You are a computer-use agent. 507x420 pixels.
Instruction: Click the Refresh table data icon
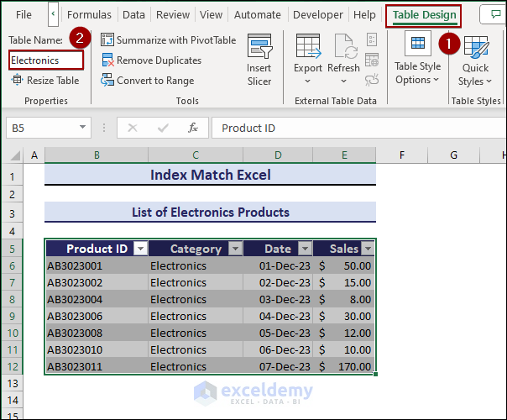pos(343,49)
